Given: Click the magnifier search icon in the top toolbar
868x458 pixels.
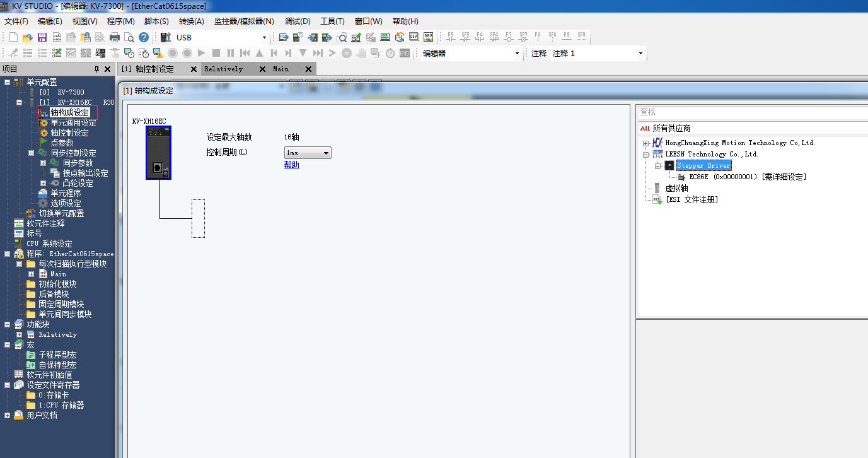Looking at the screenshot, I should click(342, 37).
